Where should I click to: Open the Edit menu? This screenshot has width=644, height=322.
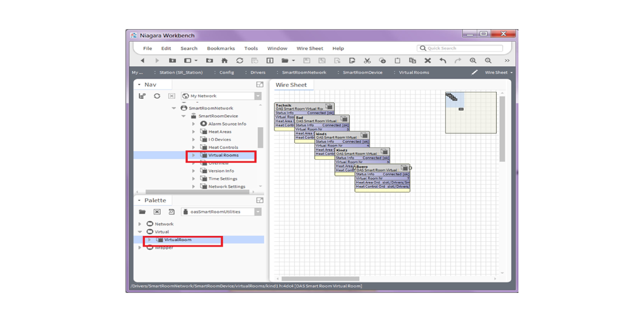point(166,48)
